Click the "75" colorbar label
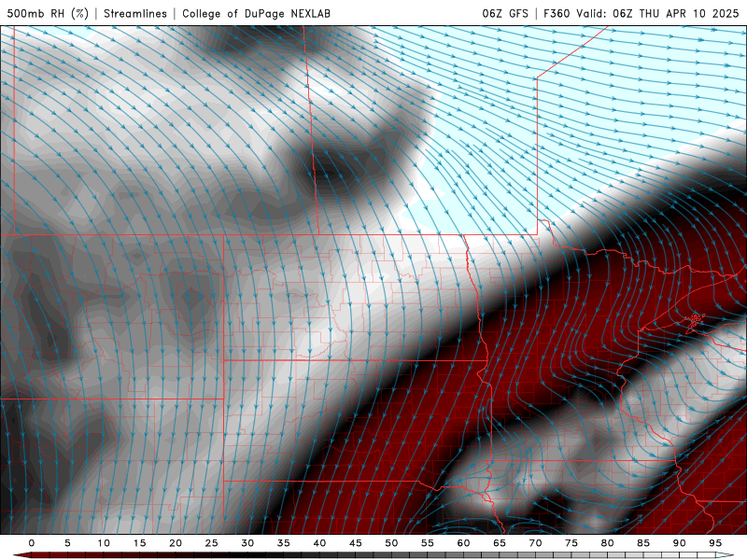Image resolution: width=747 pixels, height=560 pixels. click(x=571, y=543)
